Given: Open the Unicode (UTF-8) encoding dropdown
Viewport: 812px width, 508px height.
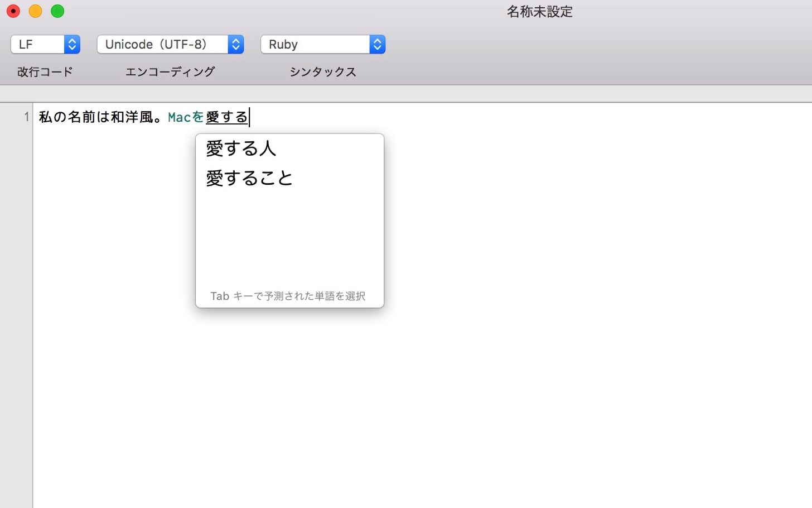Looking at the screenshot, I should [x=170, y=45].
